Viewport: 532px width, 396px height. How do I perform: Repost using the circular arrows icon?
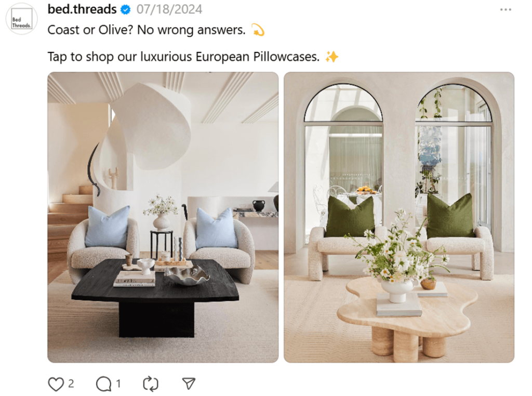(x=150, y=384)
